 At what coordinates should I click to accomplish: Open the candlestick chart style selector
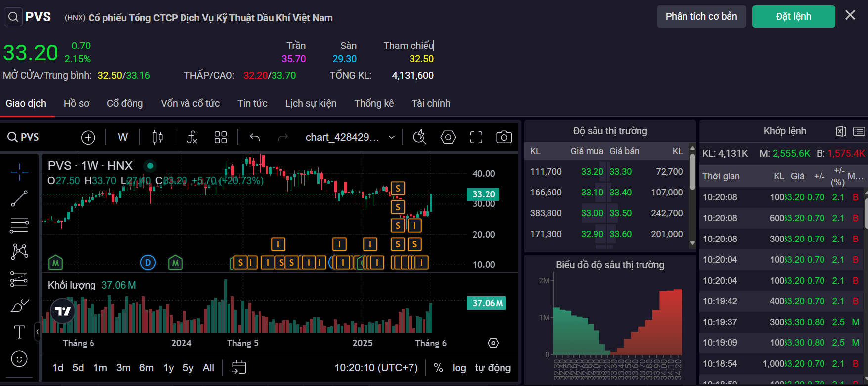click(158, 137)
